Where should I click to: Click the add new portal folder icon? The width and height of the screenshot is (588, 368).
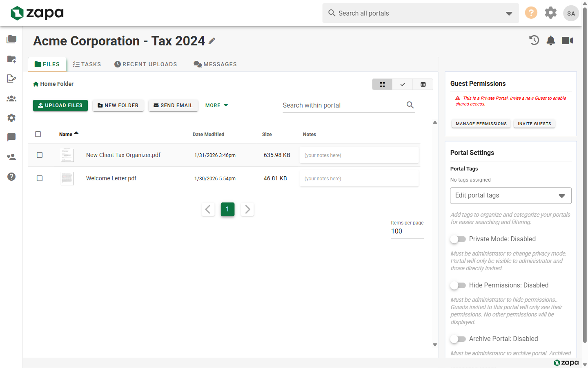point(11,59)
